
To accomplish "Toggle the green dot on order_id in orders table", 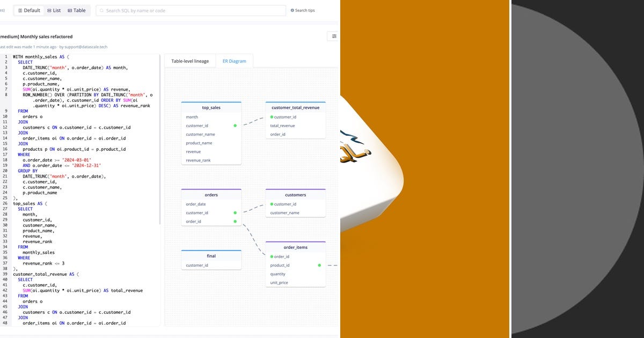I will click(235, 221).
